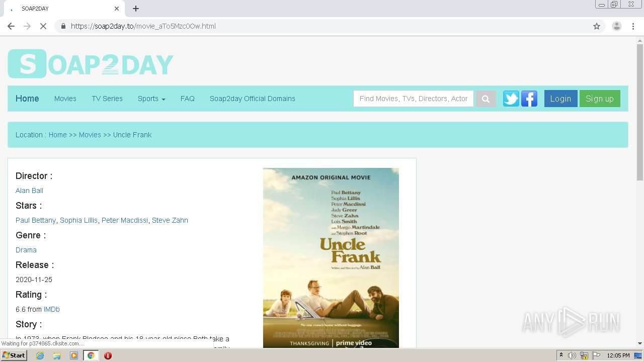This screenshot has width=644, height=362.
Task: Open the Action Center flag icon
Action: coord(596,355)
